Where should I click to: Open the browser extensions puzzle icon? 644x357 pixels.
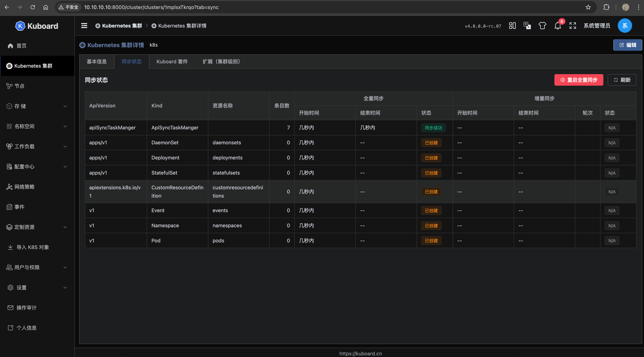pyautogui.click(x=606, y=7)
